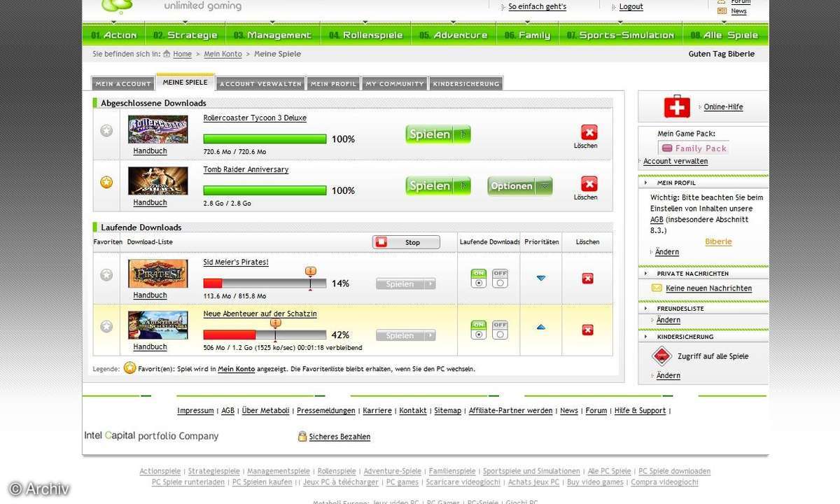Click the envelope private messages icon
840x504 pixels.
coord(657,288)
